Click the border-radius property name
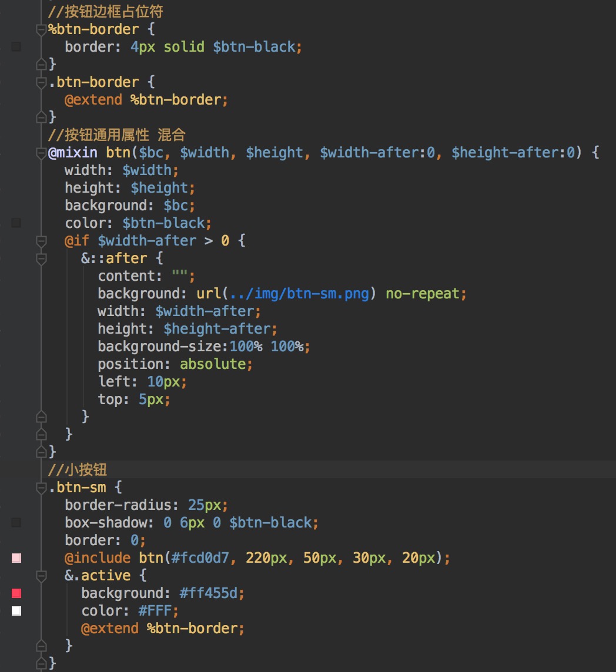This screenshot has height=672, width=616. 118,505
